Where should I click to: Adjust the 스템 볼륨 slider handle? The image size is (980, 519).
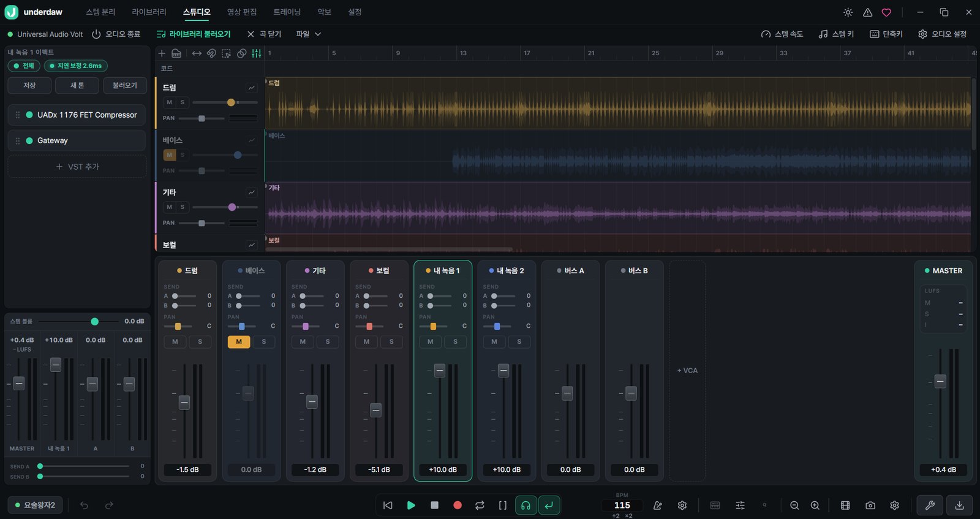click(94, 321)
